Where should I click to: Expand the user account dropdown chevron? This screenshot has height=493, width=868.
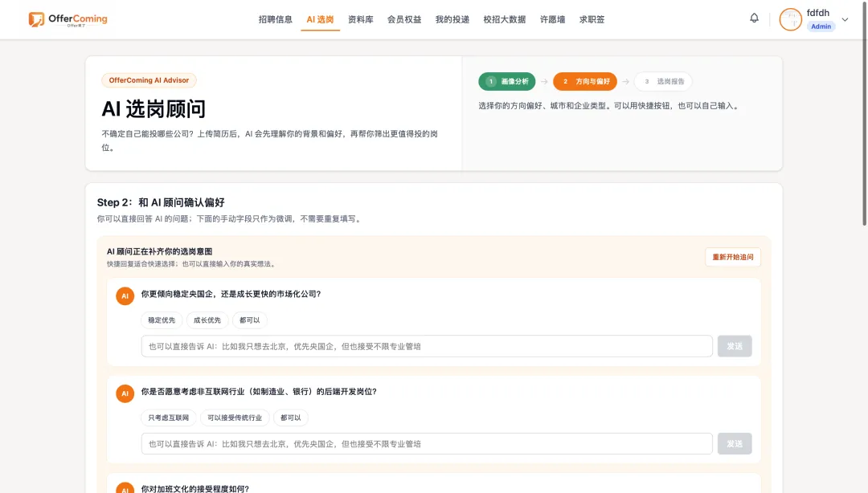pos(845,19)
